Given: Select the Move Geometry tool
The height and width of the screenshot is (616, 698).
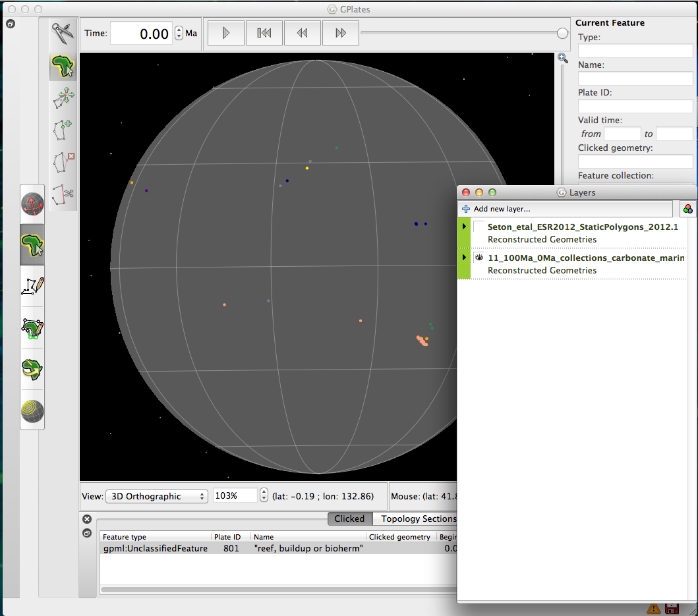Looking at the screenshot, I should pyautogui.click(x=63, y=97).
